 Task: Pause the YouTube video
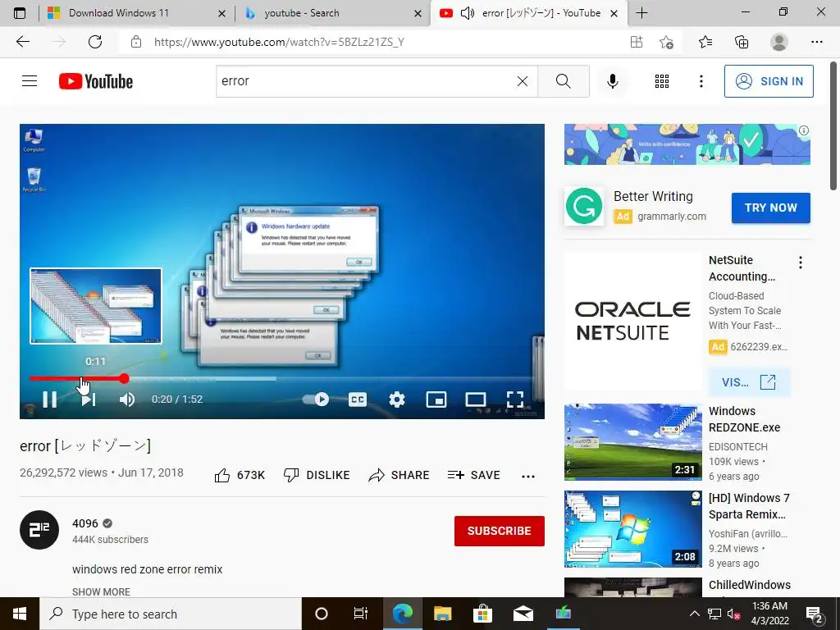[x=50, y=399]
